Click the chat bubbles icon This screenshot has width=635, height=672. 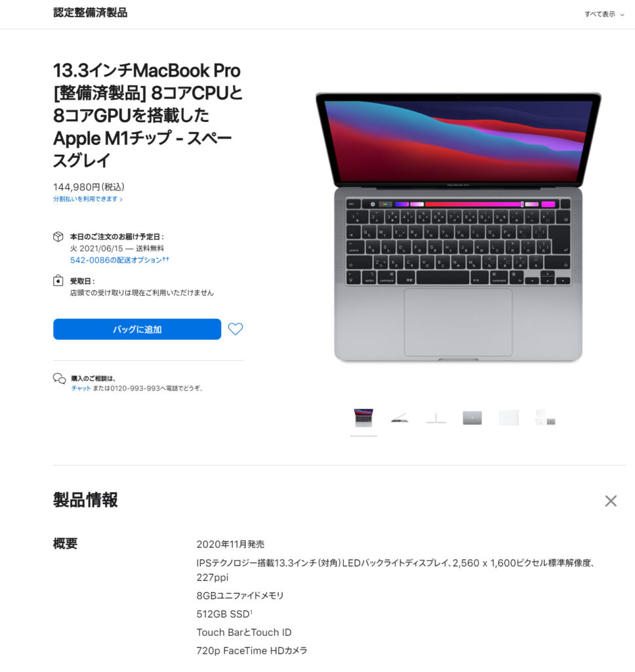coord(59,379)
